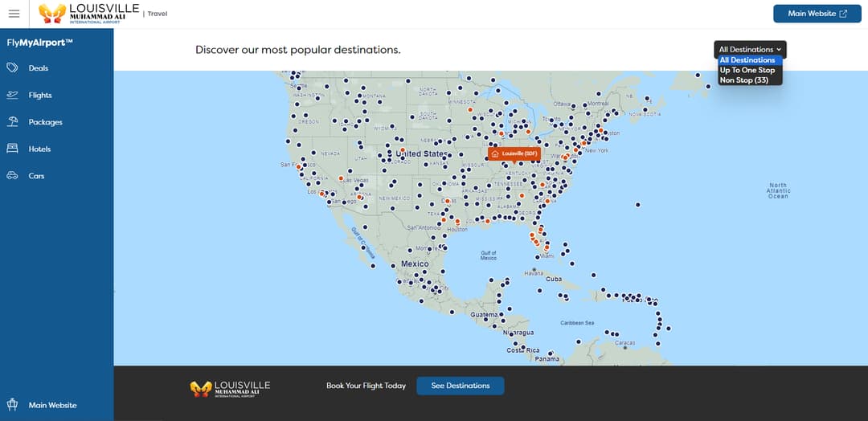Click the Flights airplane icon
868x421 pixels.
pos(12,95)
